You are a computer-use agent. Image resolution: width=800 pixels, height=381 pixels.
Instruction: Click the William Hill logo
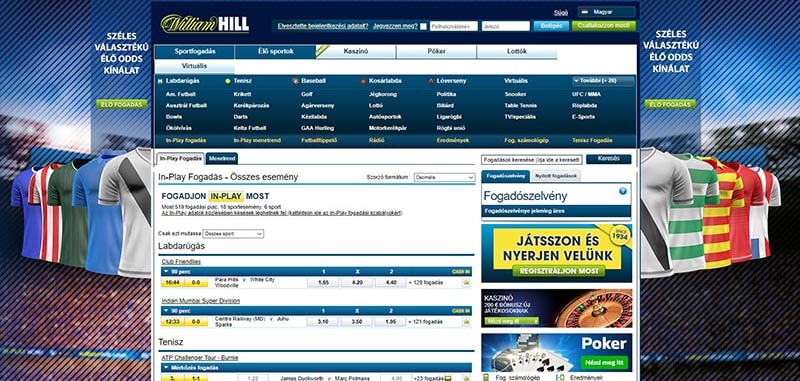click(205, 24)
